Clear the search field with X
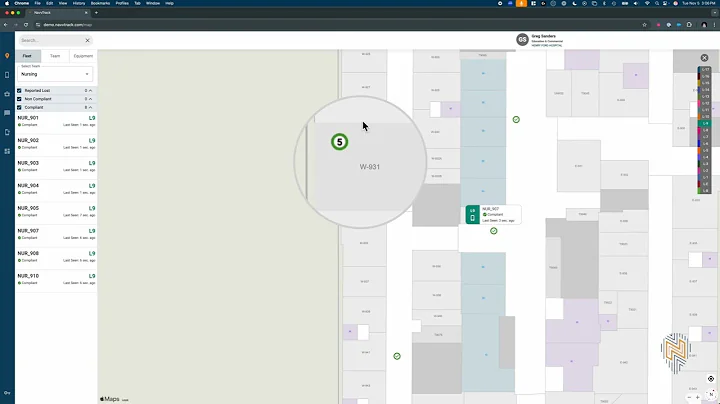Screen dimensions: 720x404 pyautogui.click(x=87, y=40)
